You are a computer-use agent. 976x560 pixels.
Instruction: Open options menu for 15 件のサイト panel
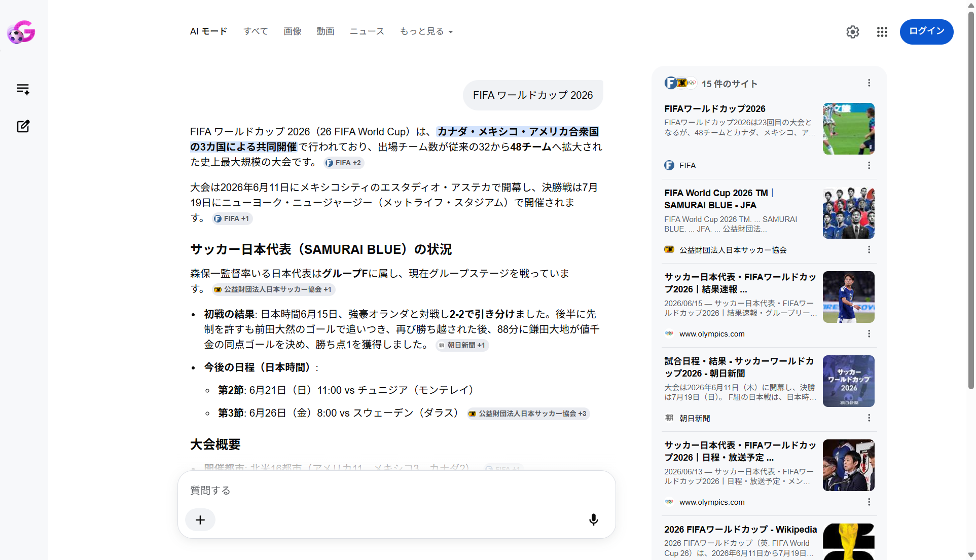pyautogui.click(x=869, y=83)
